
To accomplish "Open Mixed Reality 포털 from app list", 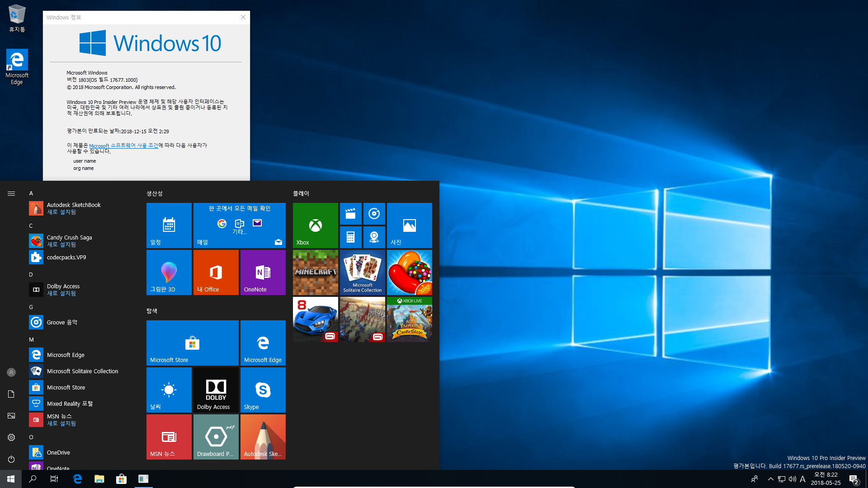I will (81, 404).
